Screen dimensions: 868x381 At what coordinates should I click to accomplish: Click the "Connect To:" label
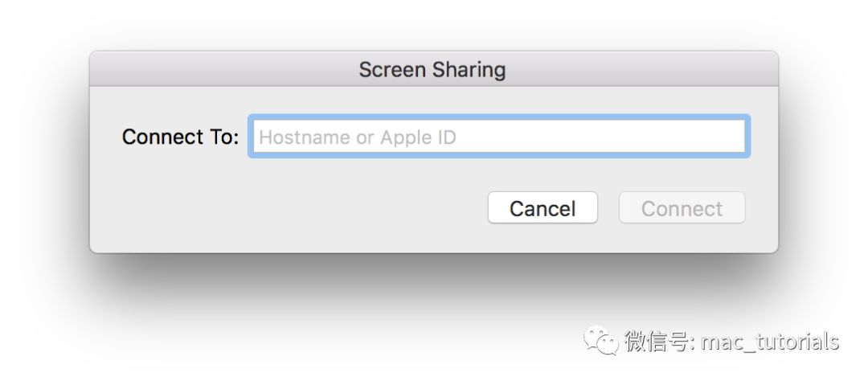click(180, 137)
